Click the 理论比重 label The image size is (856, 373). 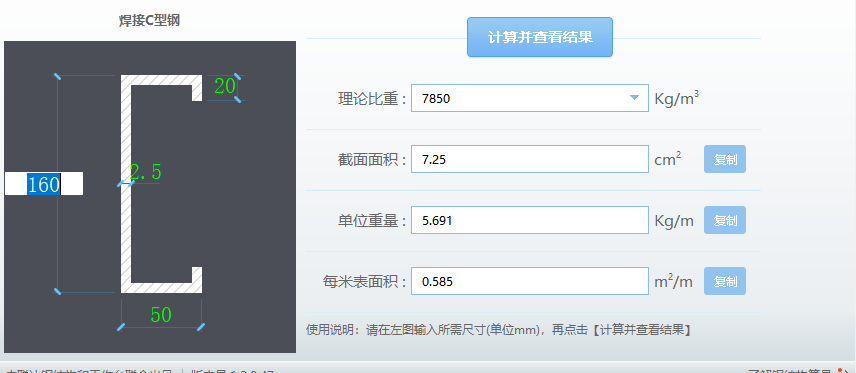[x=373, y=99]
